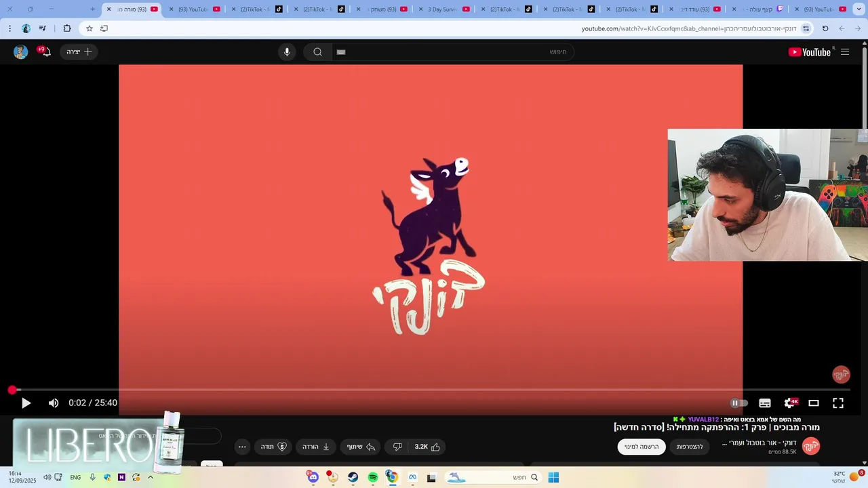Open Steam from the taskbar
This screenshot has height=488, width=868.
(x=353, y=477)
